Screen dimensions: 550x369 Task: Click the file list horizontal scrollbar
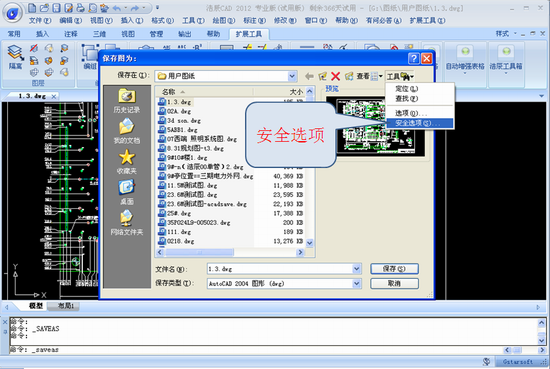(x=230, y=252)
